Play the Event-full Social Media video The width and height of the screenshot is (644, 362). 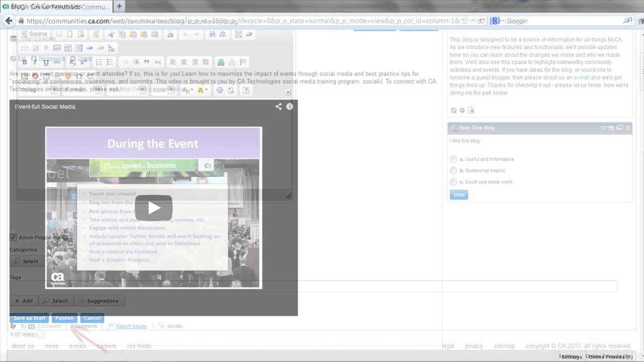coord(153,208)
